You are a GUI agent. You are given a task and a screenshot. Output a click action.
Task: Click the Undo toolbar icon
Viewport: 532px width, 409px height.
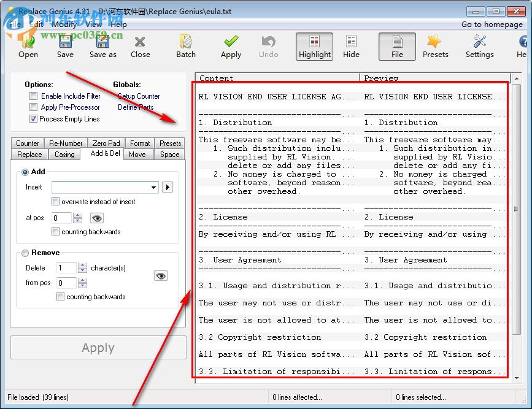[x=268, y=47]
